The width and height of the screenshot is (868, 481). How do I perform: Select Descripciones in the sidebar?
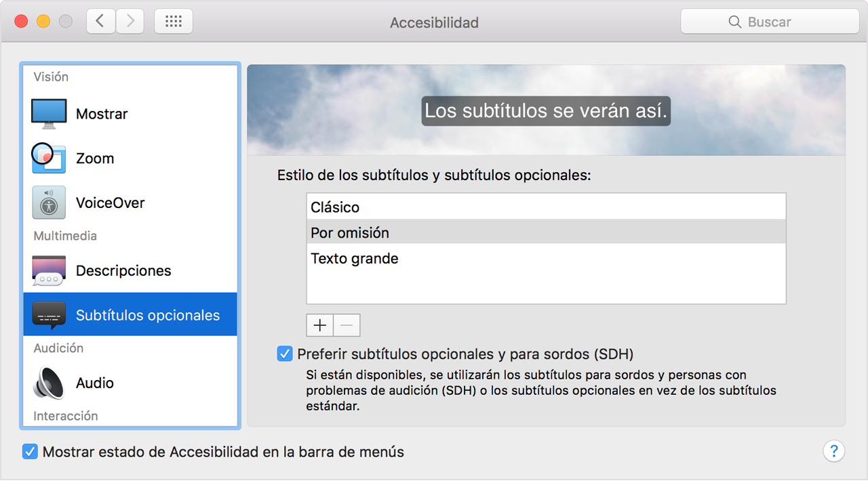coord(130,271)
